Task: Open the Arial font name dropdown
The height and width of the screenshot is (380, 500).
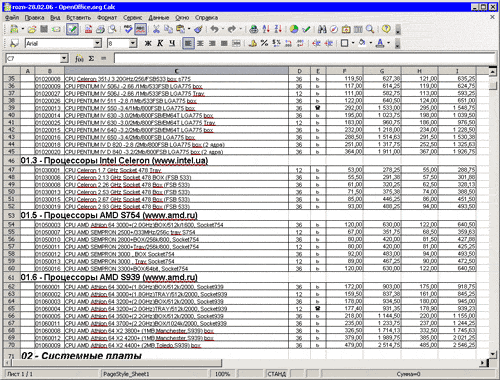Action: tap(97, 43)
